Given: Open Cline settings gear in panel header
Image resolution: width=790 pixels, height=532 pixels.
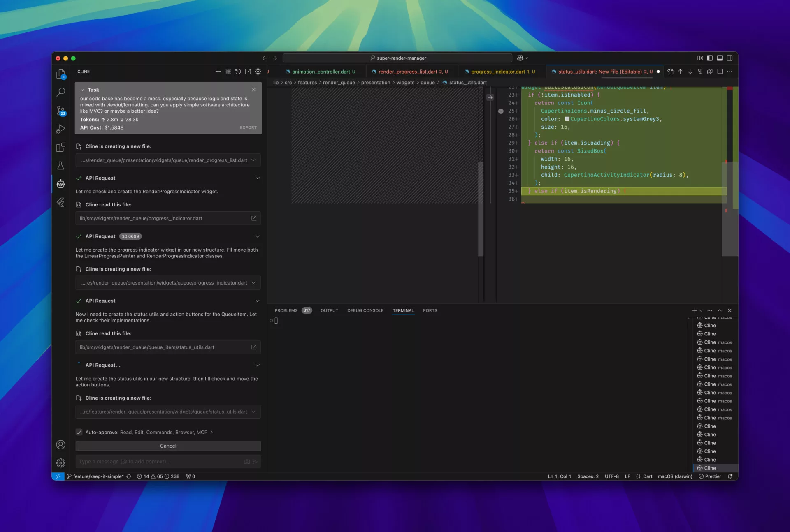Looking at the screenshot, I should tap(258, 72).
